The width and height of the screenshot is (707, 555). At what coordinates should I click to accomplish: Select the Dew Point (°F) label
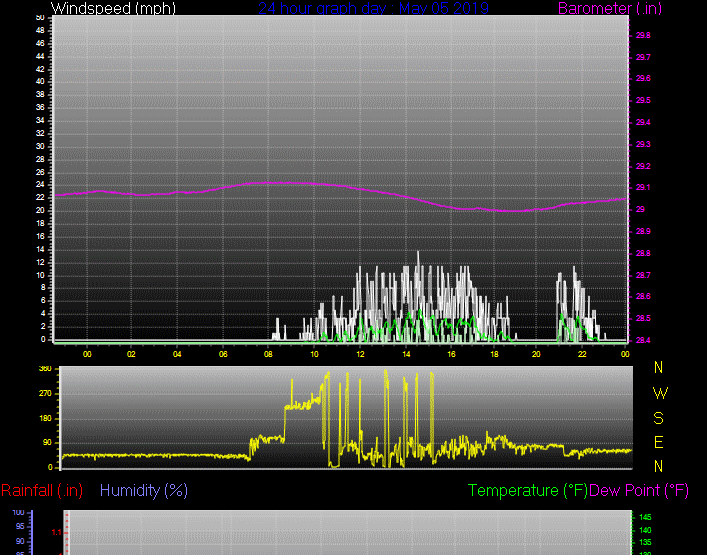point(639,490)
